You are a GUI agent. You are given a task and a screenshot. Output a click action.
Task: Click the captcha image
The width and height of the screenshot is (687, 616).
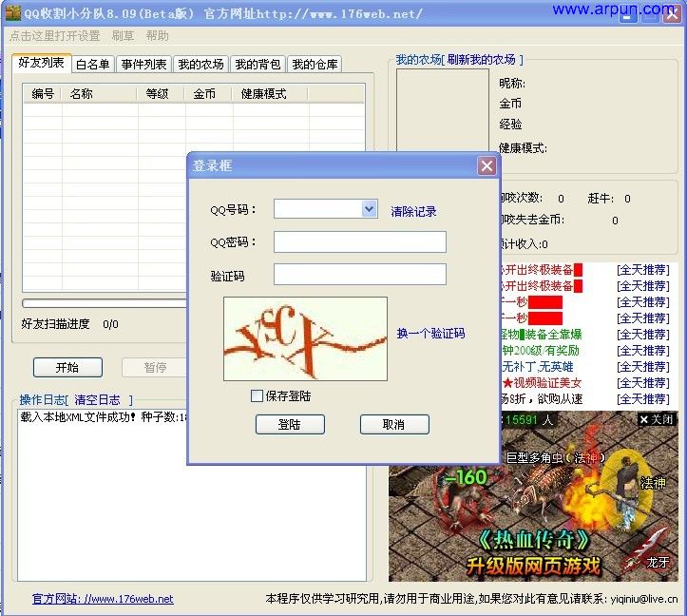point(305,338)
